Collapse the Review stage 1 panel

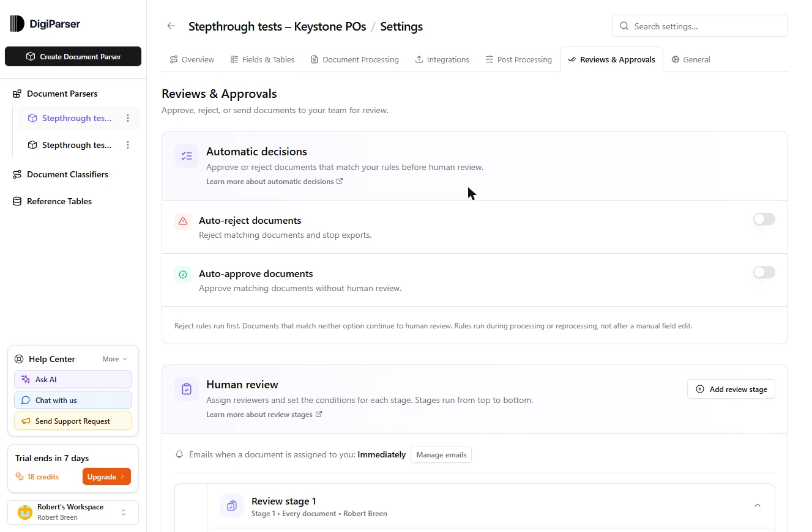[x=758, y=505]
